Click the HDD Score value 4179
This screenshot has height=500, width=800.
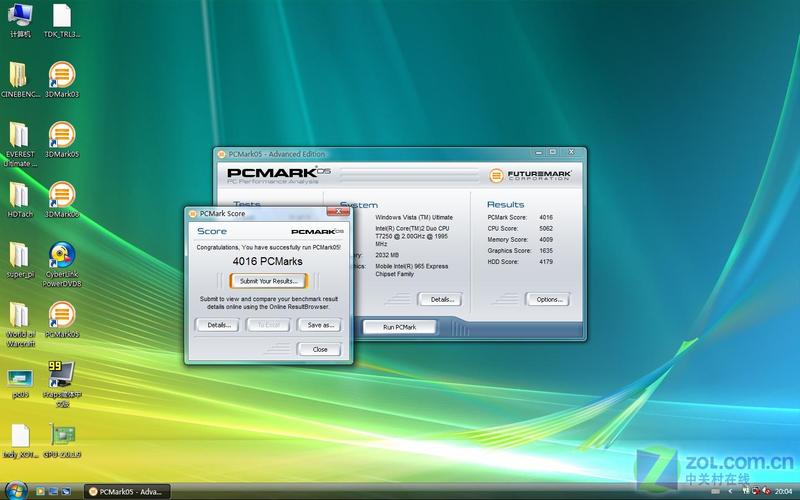click(546, 262)
